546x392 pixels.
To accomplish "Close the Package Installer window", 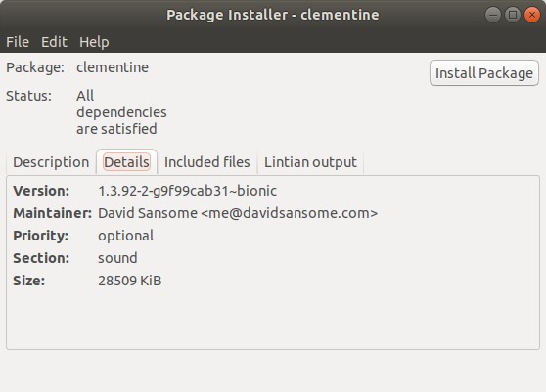I will click(532, 15).
